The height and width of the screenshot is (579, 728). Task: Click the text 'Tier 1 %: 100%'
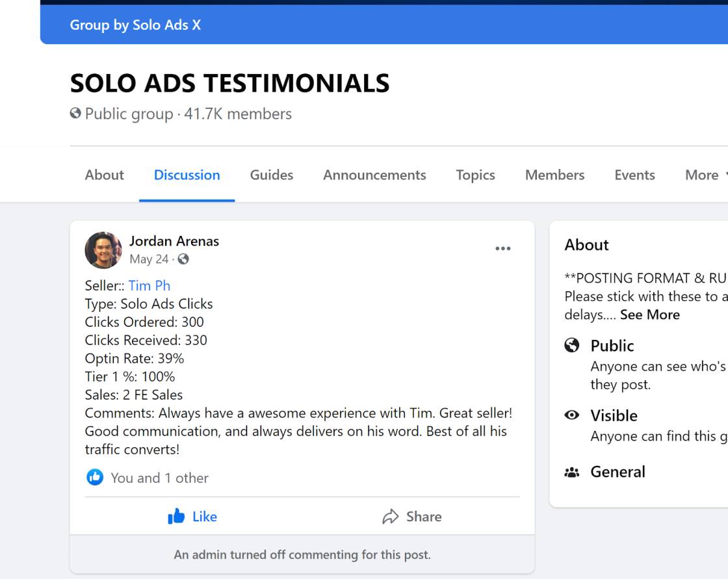point(130,376)
